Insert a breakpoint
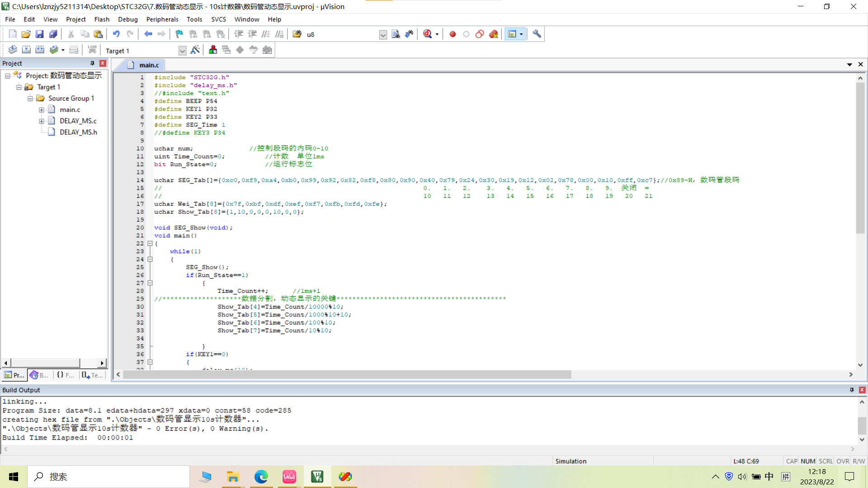868x488 pixels. coord(453,34)
